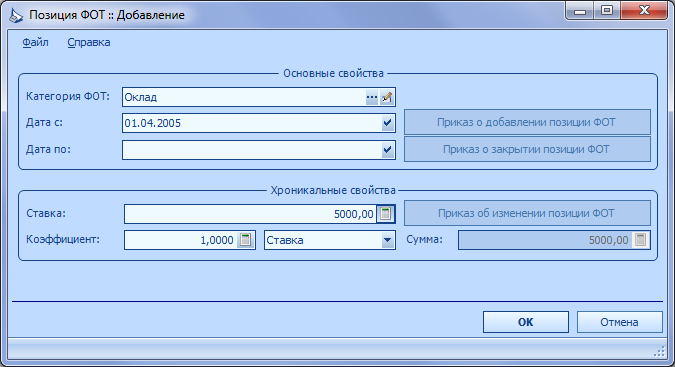Expand the Ставка combo box dropdown
The width and height of the screenshot is (675, 367).
(x=387, y=240)
